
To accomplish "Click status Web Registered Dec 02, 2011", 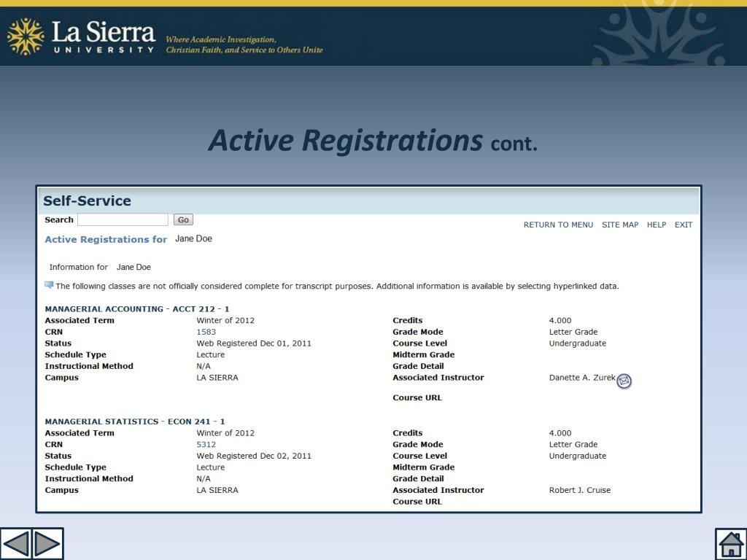I will click(254, 456).
